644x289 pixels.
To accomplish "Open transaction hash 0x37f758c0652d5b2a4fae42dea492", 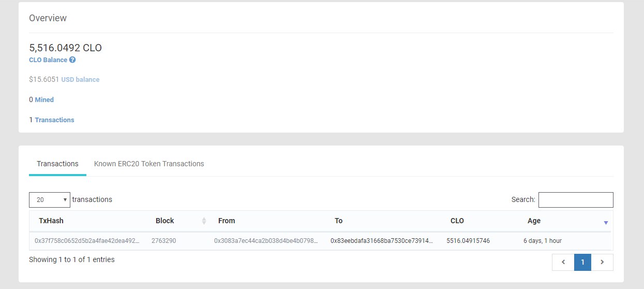I will click(x=87, y=241).
